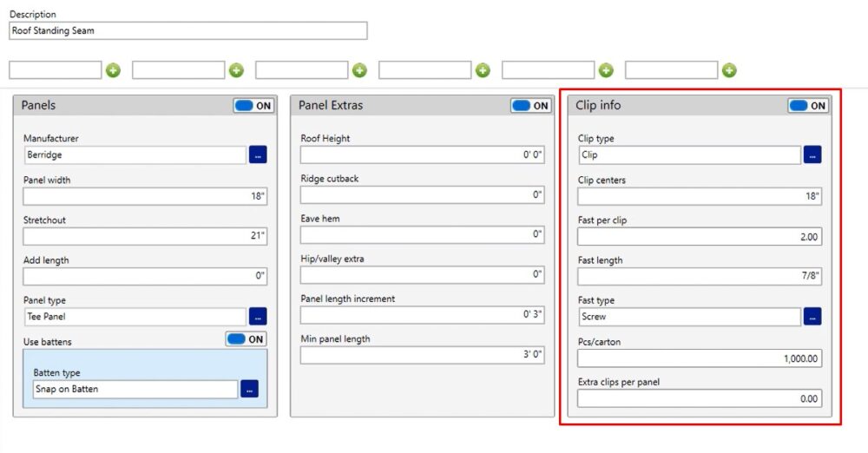
Task: Click the second green plus icon
Action: click(x=236, y=70)
